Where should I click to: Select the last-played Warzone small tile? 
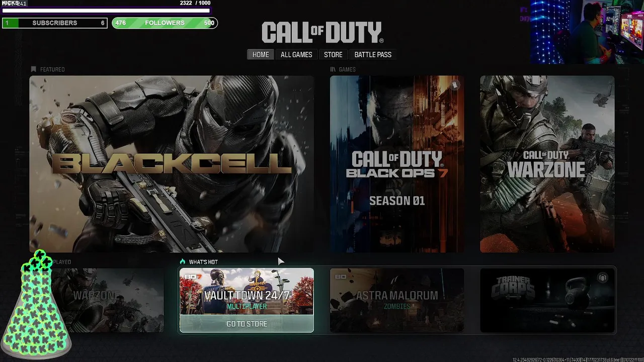(x=106, y=300)
